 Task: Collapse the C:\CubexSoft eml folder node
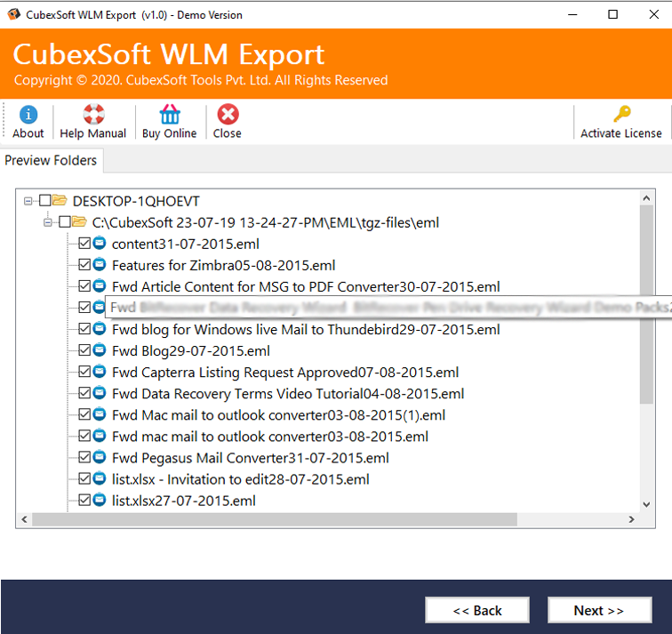tap(49, 222)
